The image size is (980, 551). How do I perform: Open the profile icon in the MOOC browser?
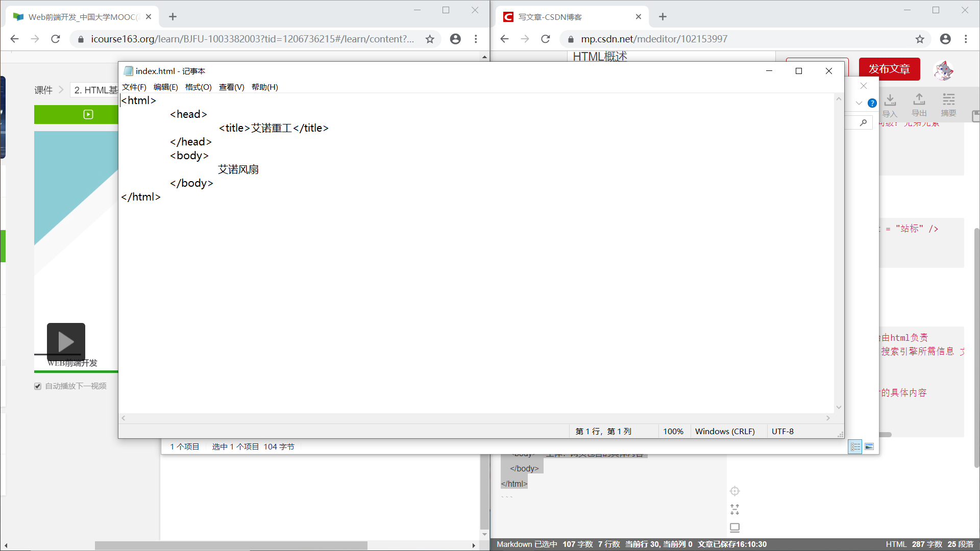[x=455, y=39]
